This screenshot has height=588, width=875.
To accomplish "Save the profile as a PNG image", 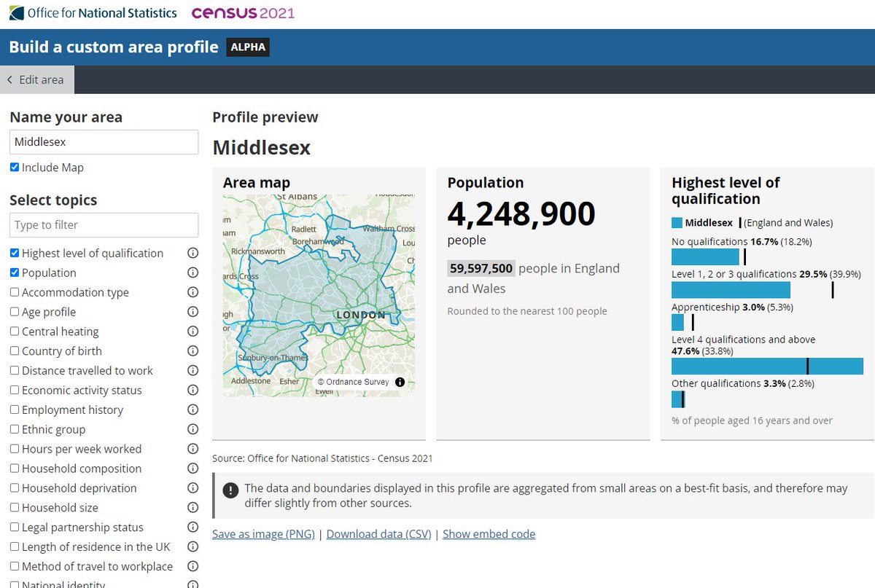I will pos(262,534).
